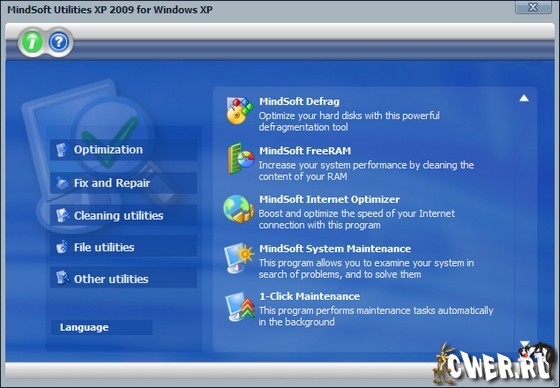
Task: Launch the MindSoft Defrag icon
Action: coord(240,110)
